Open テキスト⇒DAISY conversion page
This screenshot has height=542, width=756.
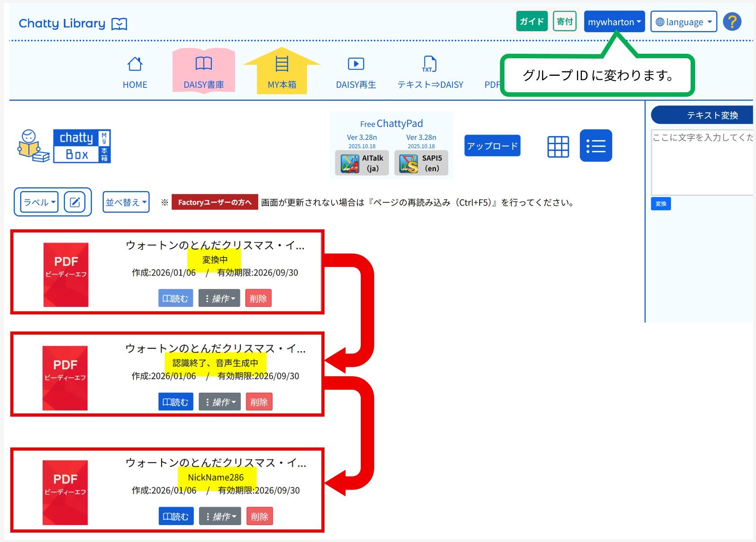430,73
